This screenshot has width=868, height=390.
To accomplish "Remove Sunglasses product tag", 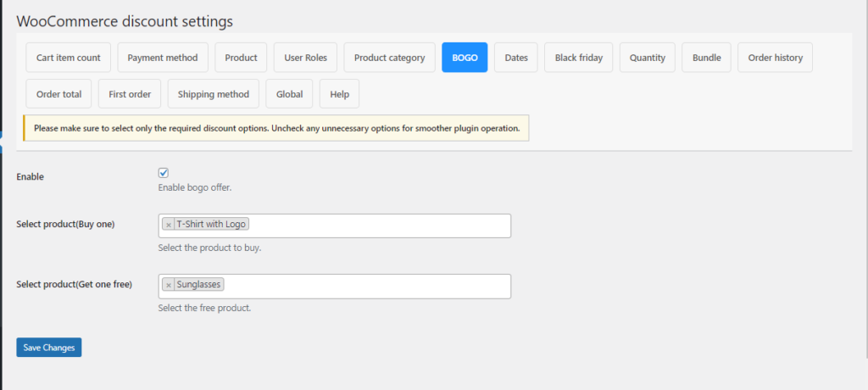I will click(169, 285).
